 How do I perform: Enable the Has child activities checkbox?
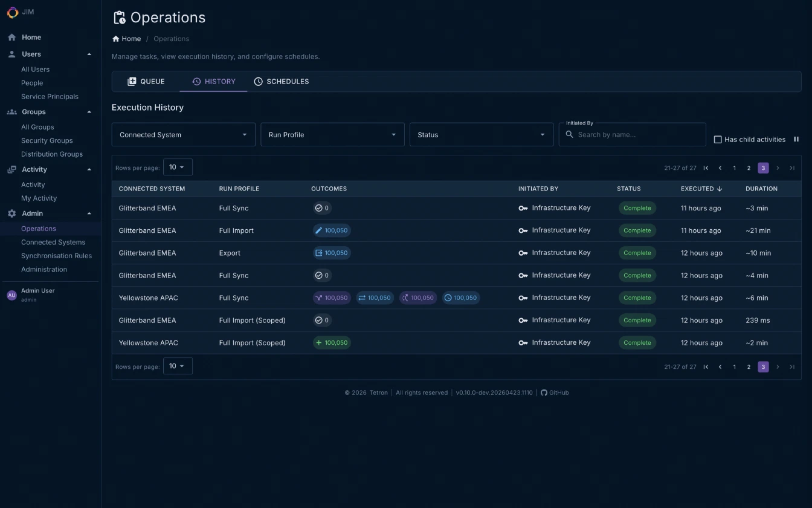(x=718, y=139)
